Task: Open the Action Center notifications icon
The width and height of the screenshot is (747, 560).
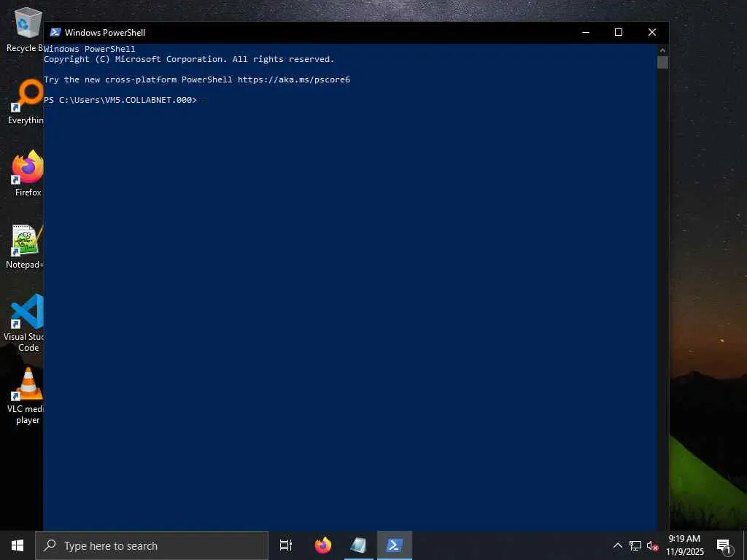Action: click(724, 545)
